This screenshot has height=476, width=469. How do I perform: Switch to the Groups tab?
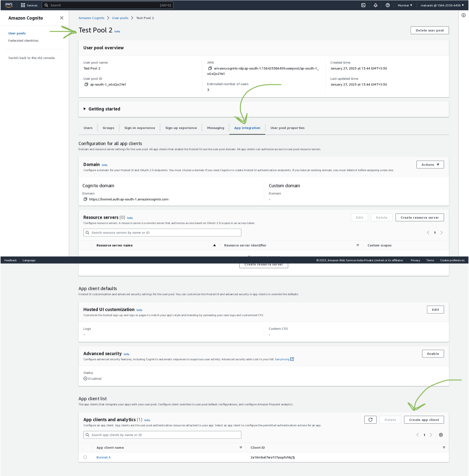coord(108,128)
